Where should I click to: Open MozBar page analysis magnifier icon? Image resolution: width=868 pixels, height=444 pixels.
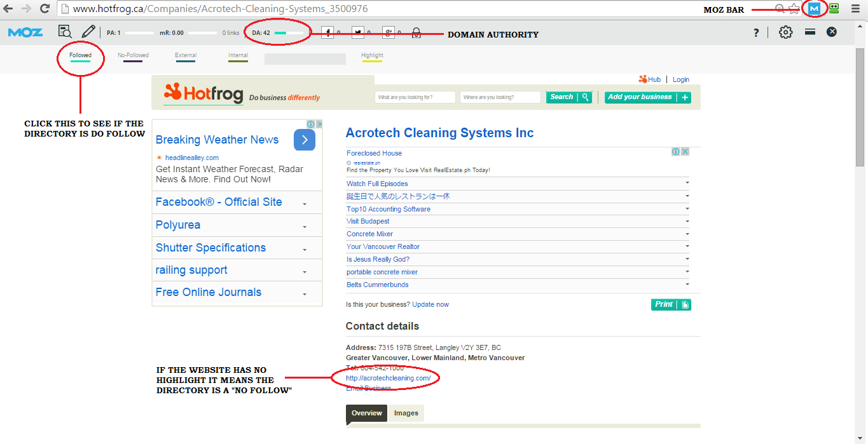point(65,32)
